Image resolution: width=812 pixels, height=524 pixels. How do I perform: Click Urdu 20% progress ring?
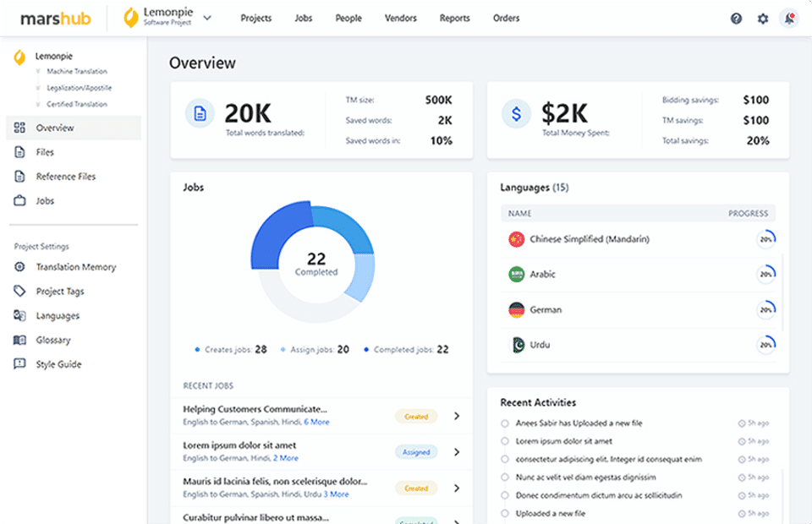(766, 345)
